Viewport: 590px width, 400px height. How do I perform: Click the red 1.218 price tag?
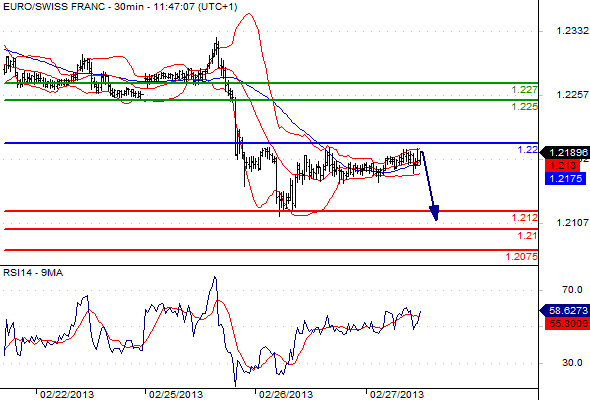tap(563, 166)
